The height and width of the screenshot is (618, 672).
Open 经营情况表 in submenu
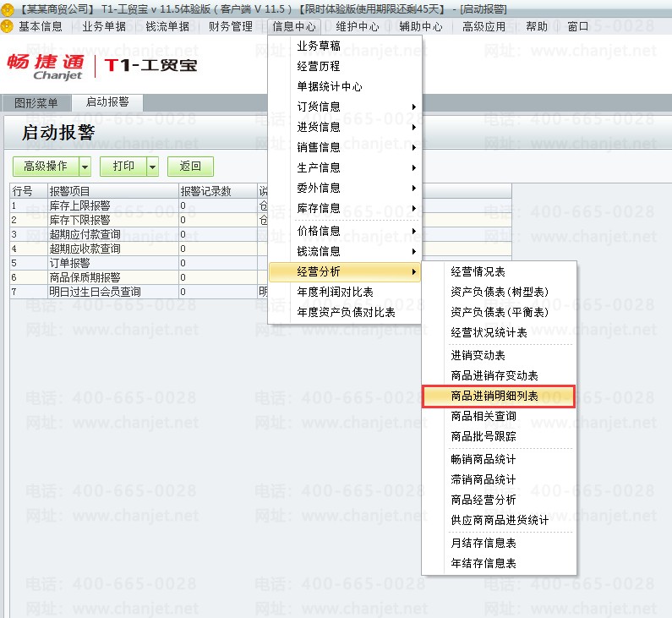[x=499, y=271]
